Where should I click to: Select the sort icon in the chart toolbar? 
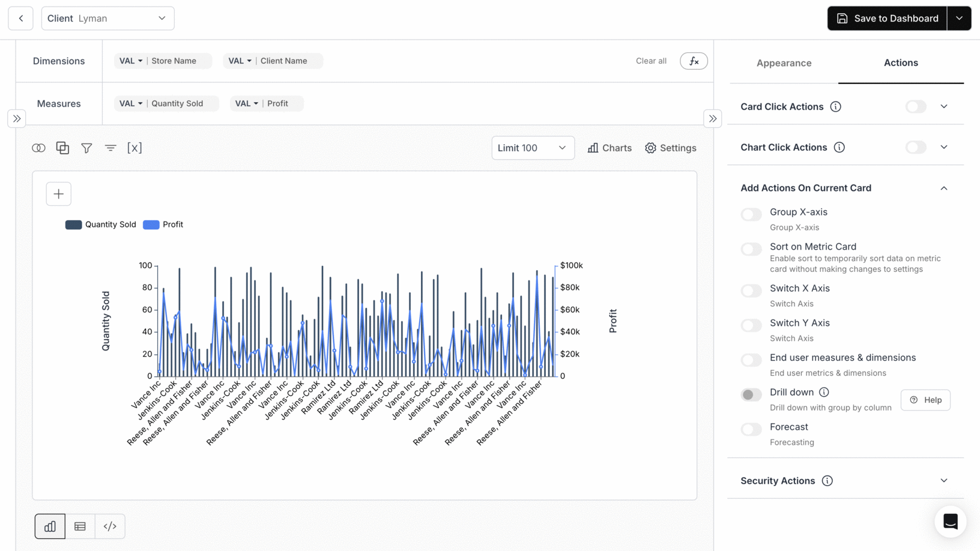pos(110,148)
